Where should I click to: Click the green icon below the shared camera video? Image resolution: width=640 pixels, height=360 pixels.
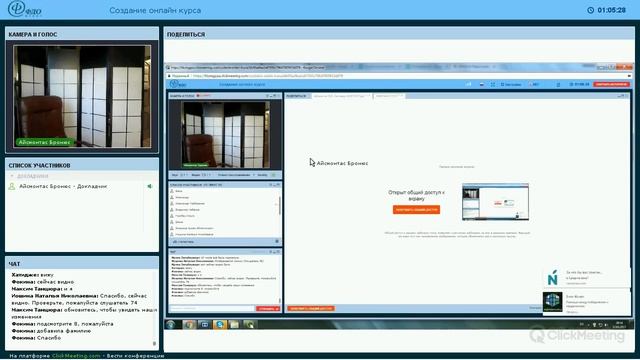(273, 175)
